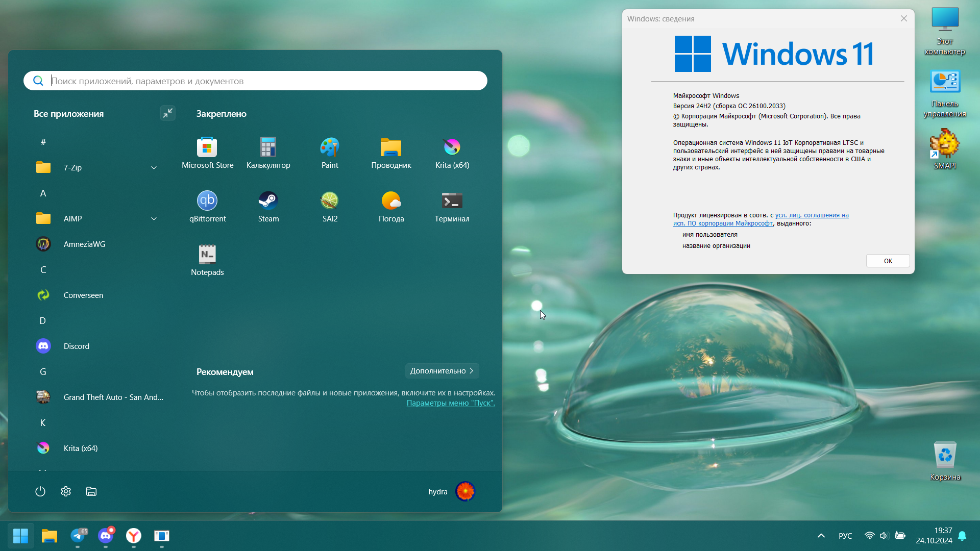
Task: Launch Калькулятор from pinned apps
Action: click(268, 153)
